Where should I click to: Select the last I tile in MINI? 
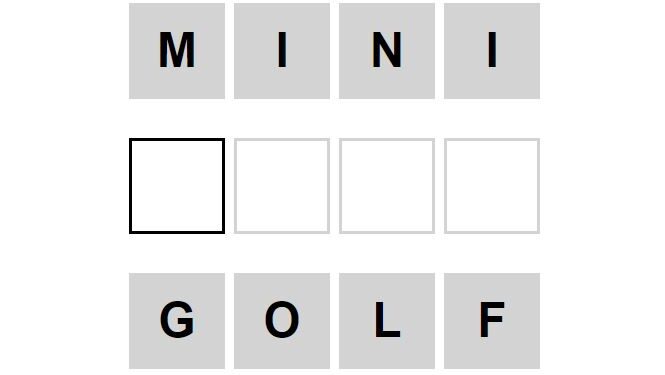pyautogui.click(x=492, y=51)
